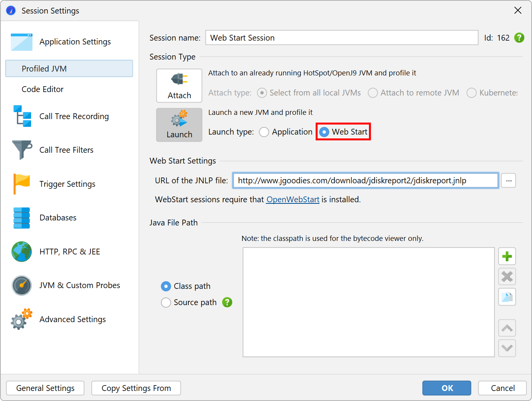Go to Trigger Settings section

pyautogui.click(x=67, y=184)
